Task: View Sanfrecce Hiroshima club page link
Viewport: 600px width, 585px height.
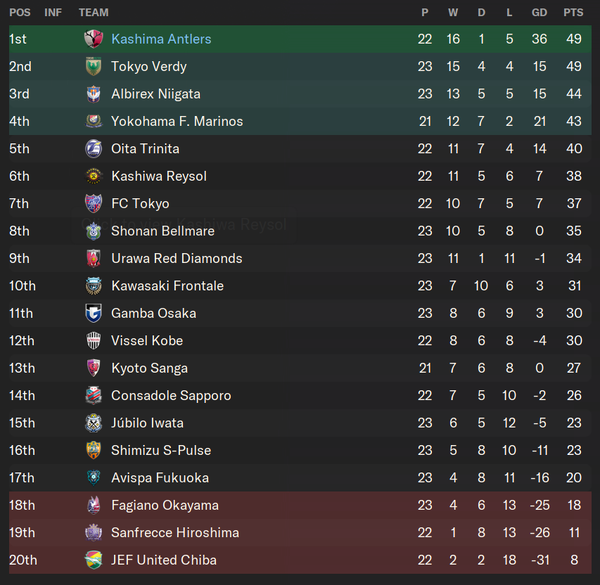Action: [x=175, y=533]
